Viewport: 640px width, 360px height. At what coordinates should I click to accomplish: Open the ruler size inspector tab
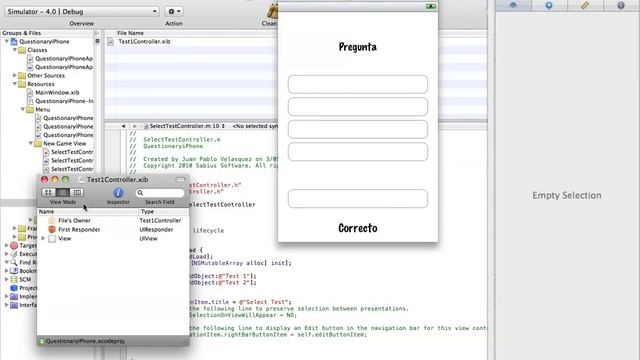[585, 5]
